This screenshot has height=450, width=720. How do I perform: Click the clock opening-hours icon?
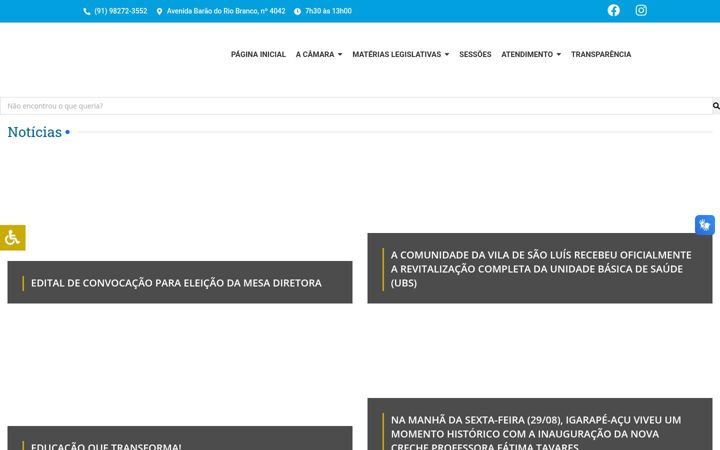298,11
